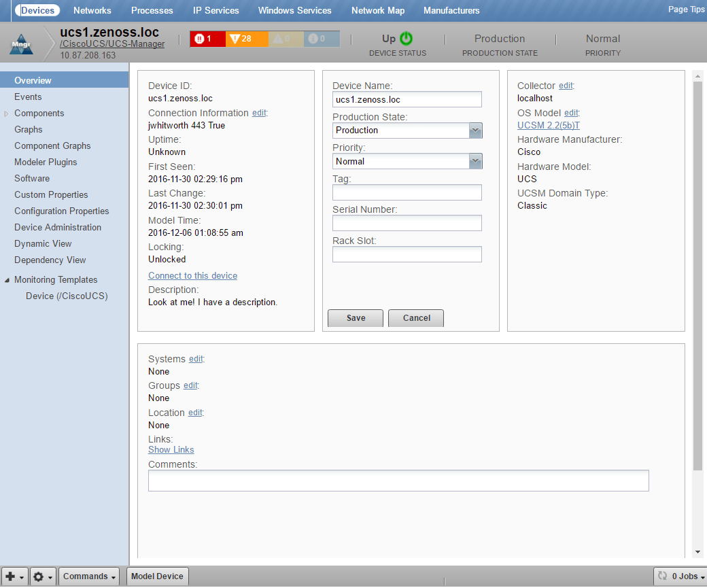Open the UCSM 2.2(5b)T link
This screenshot has height=588, width=707.
pos(549,125)
